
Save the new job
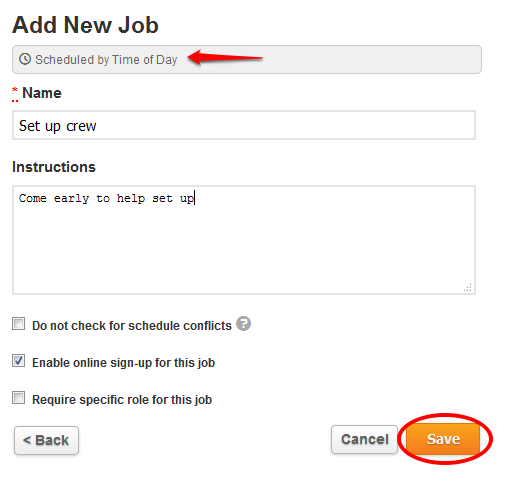443,439
